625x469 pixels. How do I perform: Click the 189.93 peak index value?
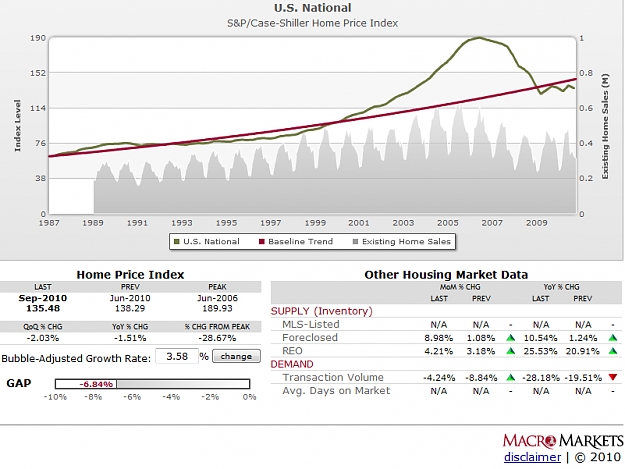click(217, 308)
